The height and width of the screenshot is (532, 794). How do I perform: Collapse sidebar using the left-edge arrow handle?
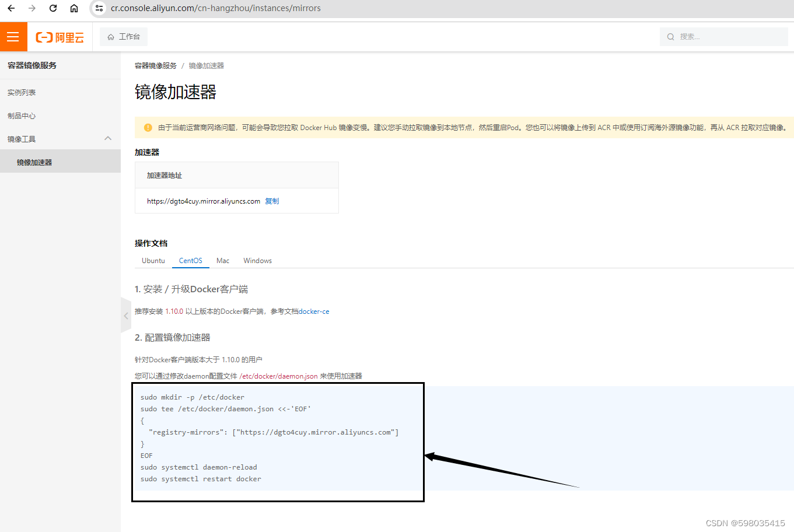125,316
